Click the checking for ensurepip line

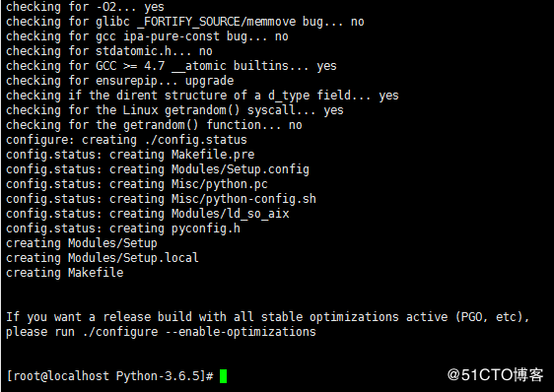[x=120, y=81]
